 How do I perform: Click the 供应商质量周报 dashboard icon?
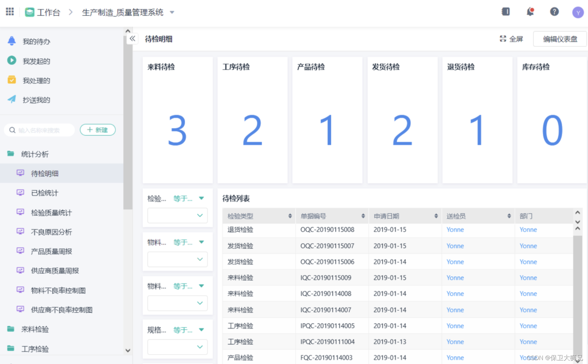point(20,270)
